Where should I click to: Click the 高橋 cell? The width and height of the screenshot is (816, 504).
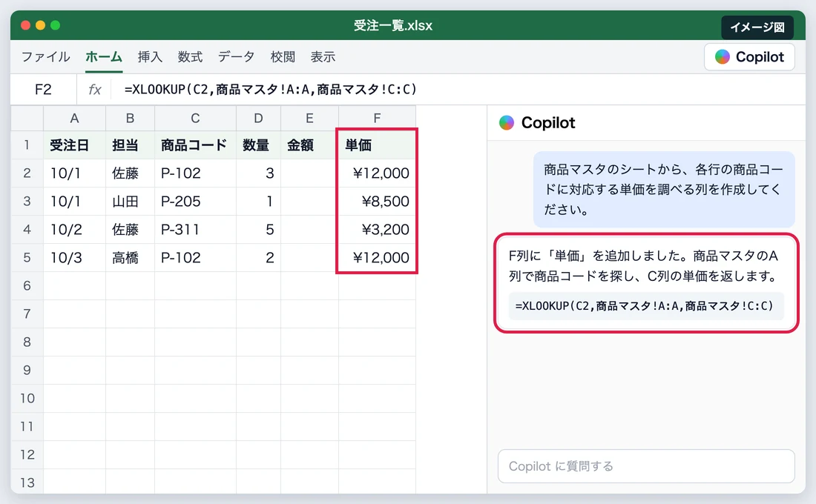pos(130,257)
